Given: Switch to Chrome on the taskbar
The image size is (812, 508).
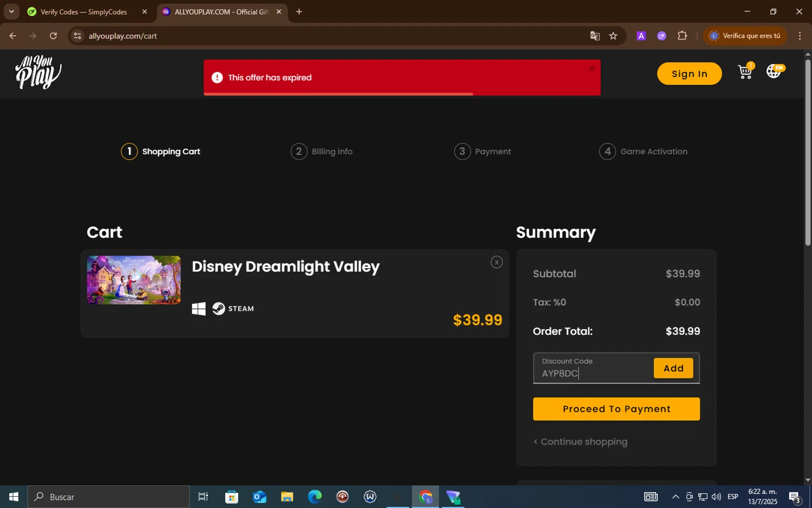Looking at the screenshot, I should coord(425,497).
